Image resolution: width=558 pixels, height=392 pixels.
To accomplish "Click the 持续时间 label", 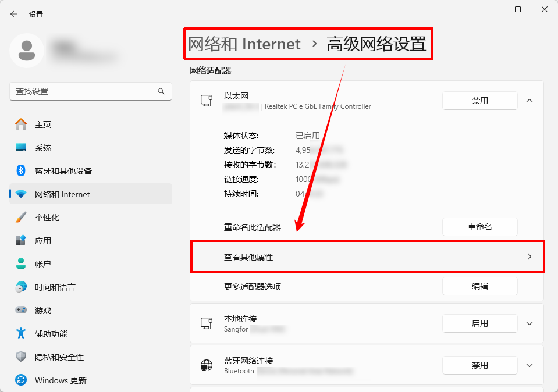I will 241,194.
